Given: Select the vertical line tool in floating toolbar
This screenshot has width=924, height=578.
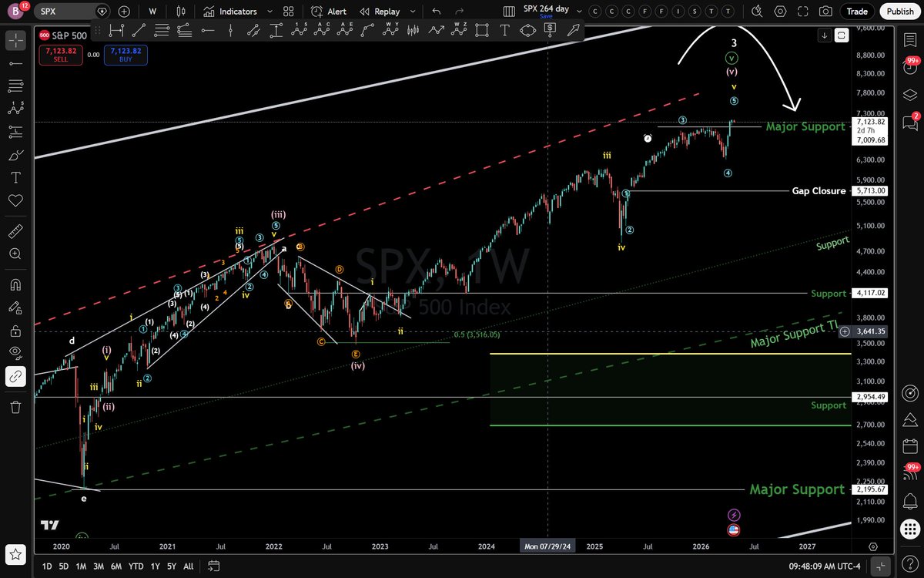Looking at the screenshot, I should [230, 31].
